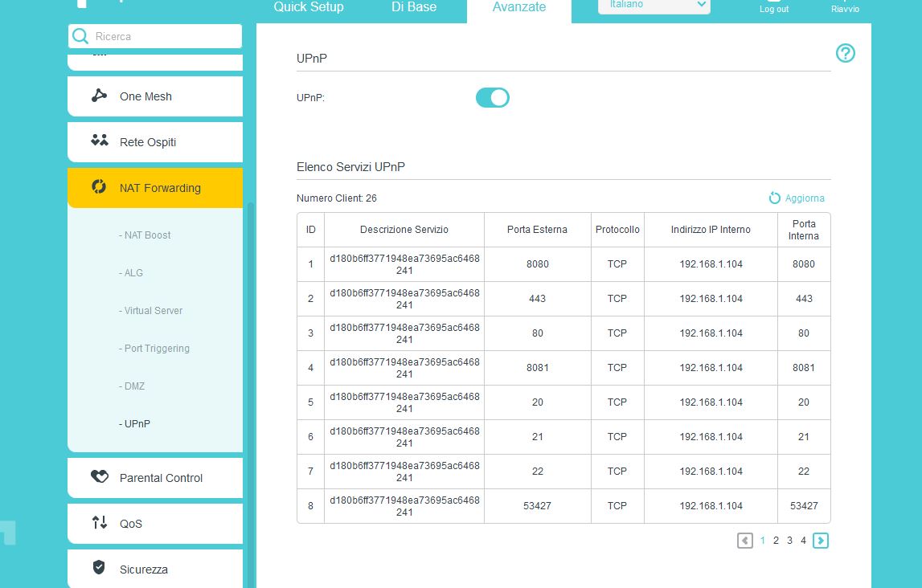Click the NAT Forwarding icon
Screen dimensions: 922x588
coord(99,187)
